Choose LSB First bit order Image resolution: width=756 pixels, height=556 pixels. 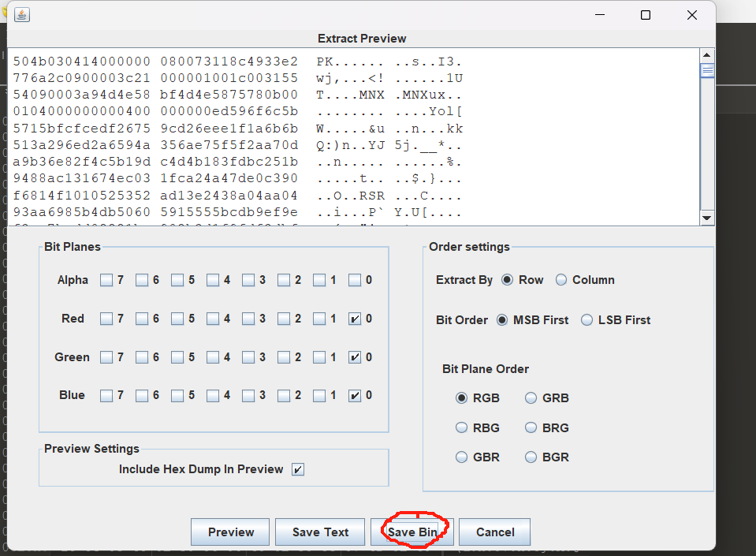(x=587, y=320)
